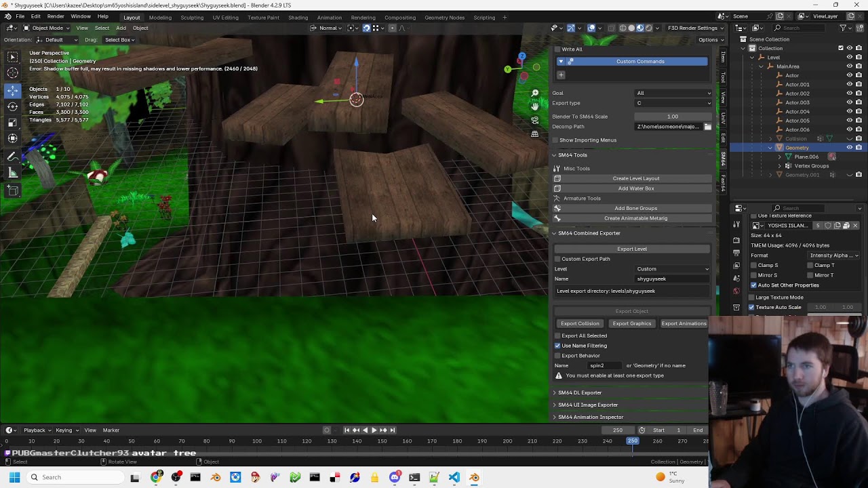Hide Geometry object using eye icon
This screenshot has width=868, height=488.
coord(849,148)
